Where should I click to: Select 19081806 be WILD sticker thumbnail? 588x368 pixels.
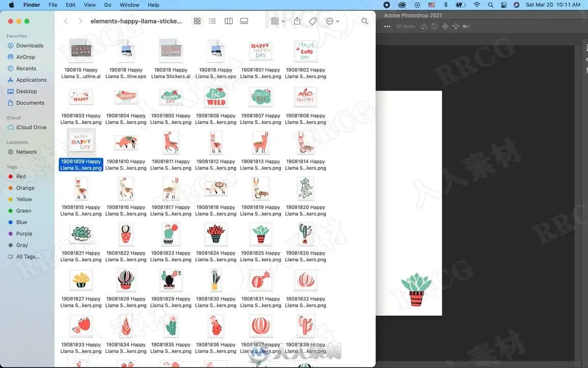215,97
